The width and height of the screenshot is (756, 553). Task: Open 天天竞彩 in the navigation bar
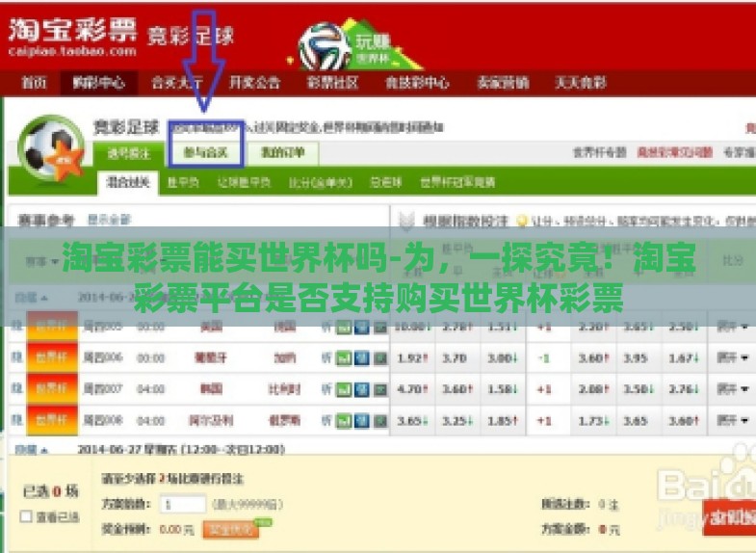coord(581,83)
